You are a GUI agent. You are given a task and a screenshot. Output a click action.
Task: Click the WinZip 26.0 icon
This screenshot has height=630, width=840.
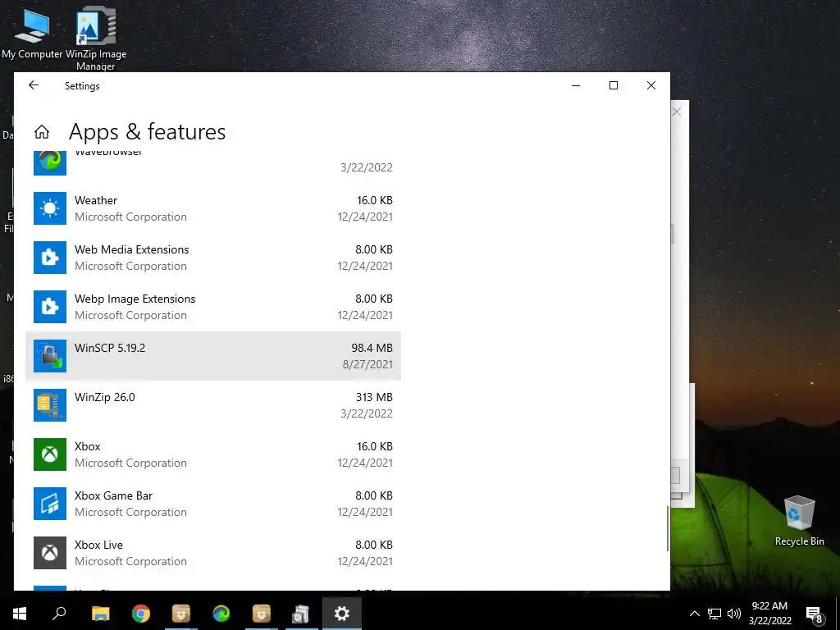point(50,405)
